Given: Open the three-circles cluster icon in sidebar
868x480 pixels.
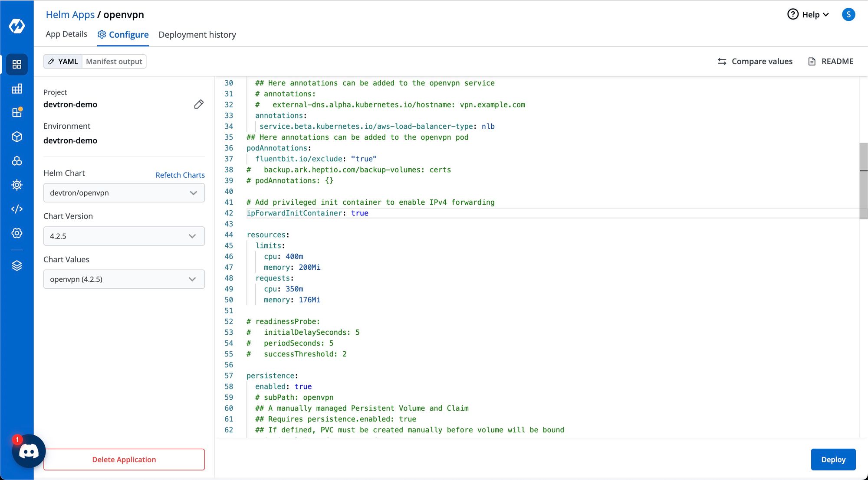Looking at the screenshot, I should point(17,161).
